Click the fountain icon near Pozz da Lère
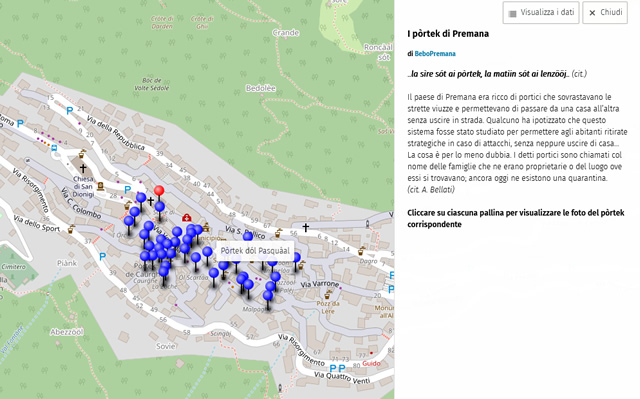This screenshot has width=640, height=399. (x=328, y=294)
